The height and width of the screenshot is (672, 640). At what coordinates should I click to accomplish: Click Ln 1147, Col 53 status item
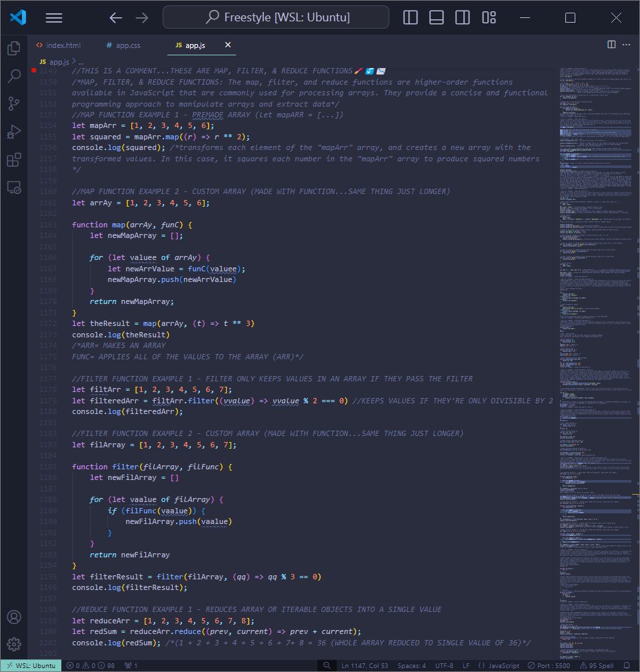click(365, 665)
